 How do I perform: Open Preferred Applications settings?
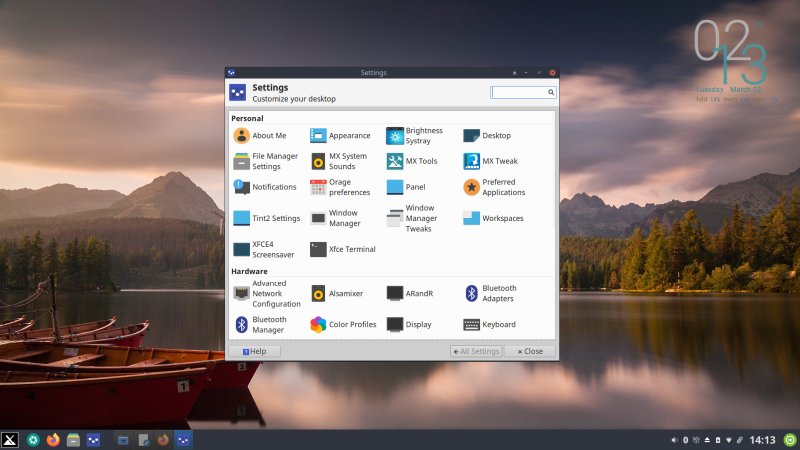[x=494, y=187]
